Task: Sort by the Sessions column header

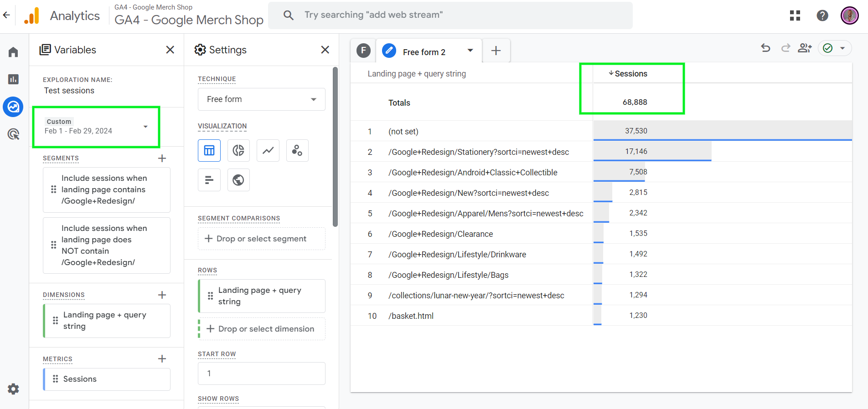Action: coord(630,74)
